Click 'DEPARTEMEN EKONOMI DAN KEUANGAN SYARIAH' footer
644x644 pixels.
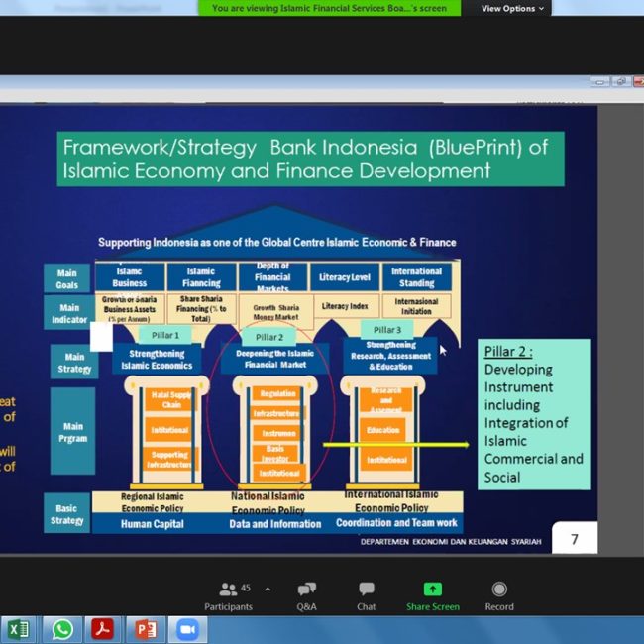coord(451,542)
